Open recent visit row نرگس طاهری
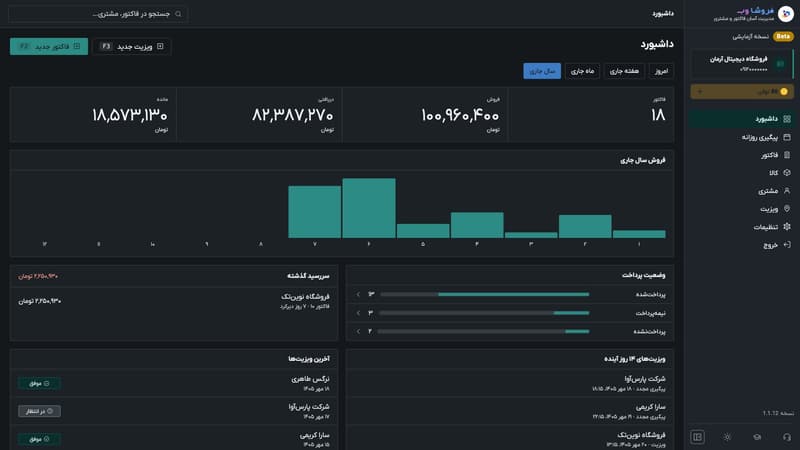 coord(174,383)
